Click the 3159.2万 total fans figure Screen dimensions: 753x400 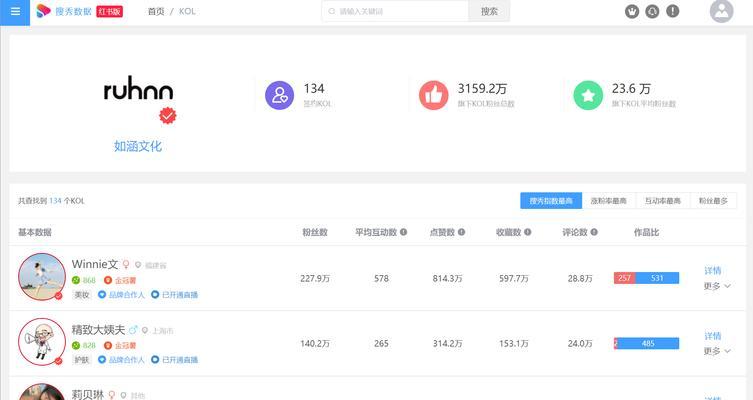[482, 88]
